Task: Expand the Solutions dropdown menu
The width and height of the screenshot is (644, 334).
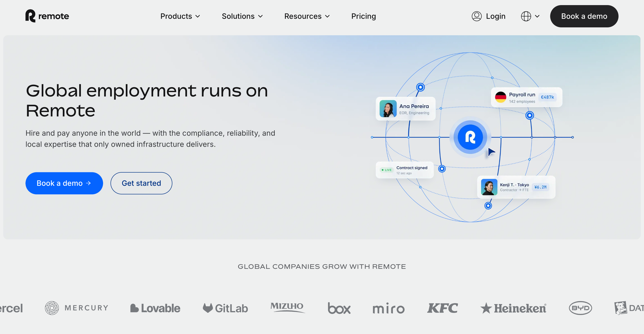Action: (242, 16)
